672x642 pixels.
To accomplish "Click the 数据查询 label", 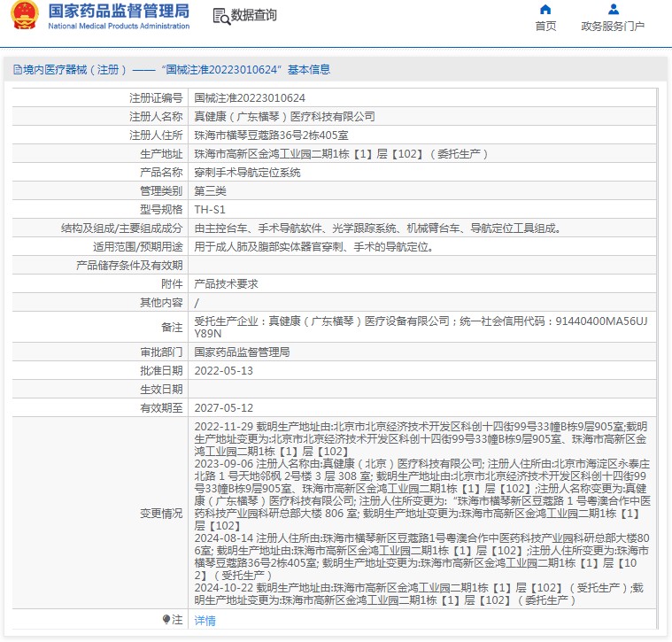I will [x=254, y=15].
